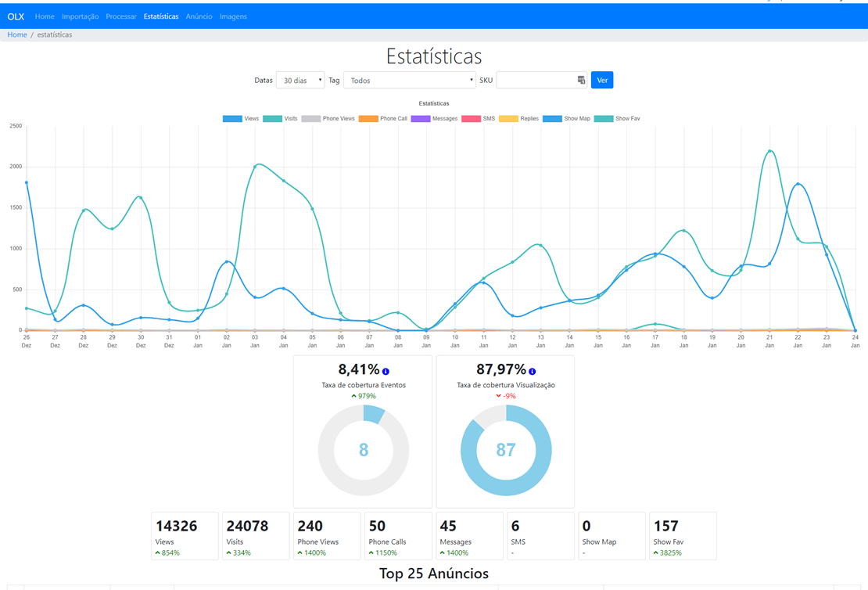Image resolution: width=868 pixels, height=590 pixels.
Task: Click the Estatísticas page title
Action: click(x=434, y=56)
